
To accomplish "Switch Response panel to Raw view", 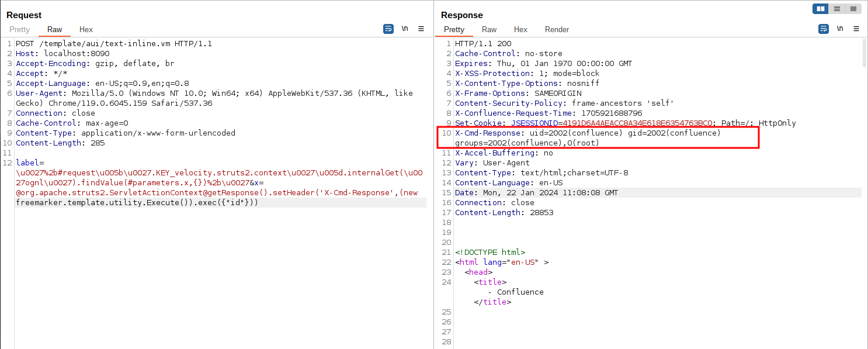I will tap(489, 29).
